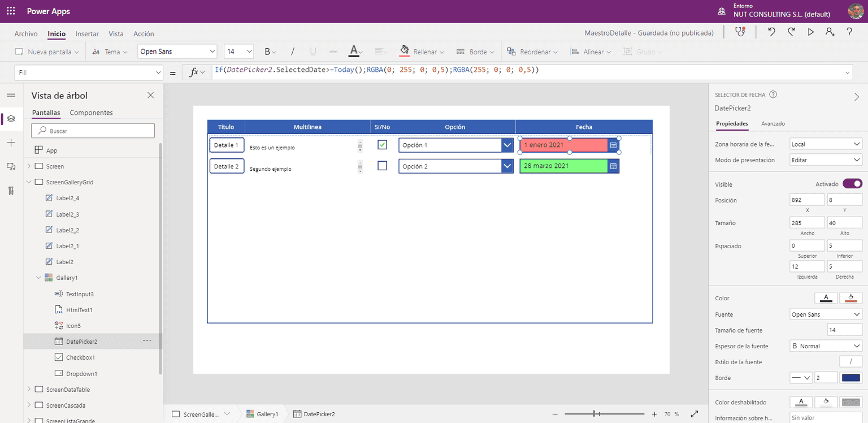
Task: Uncheck the green checkbox on Detalle 1 row
Action: click(382, 145)
